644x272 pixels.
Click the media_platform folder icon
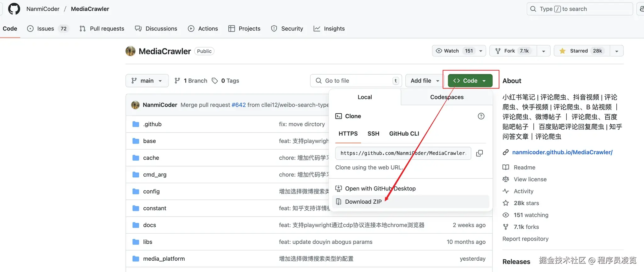click(x=136, y=258)
